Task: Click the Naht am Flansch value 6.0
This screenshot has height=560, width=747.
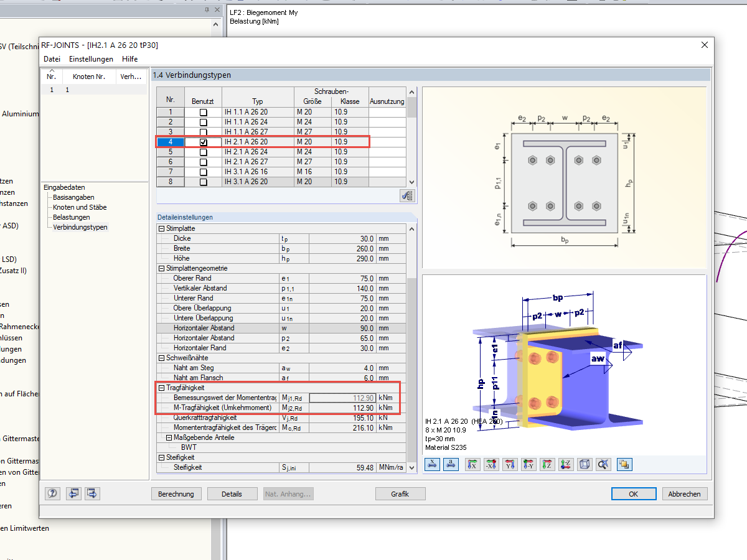Action: pyautogui.click(x=342, y=378)
